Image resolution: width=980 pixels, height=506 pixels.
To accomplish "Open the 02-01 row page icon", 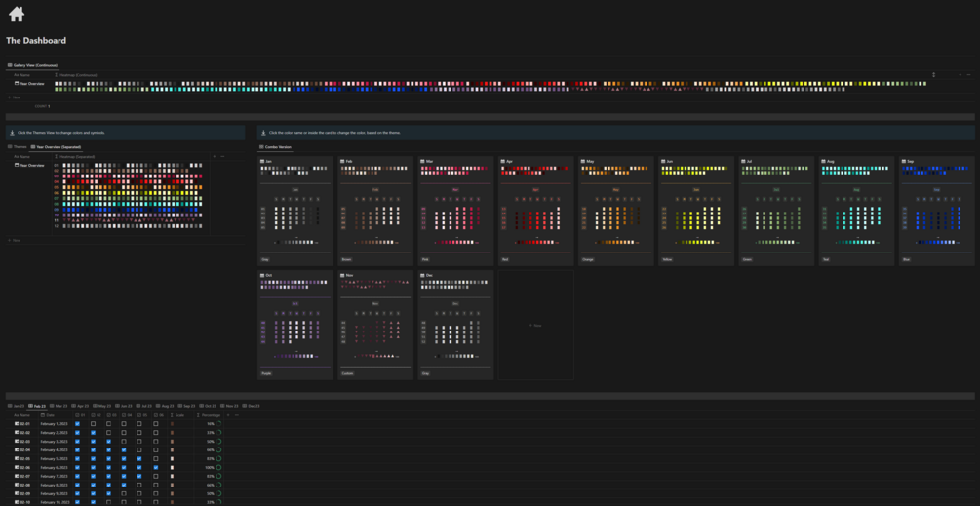I will [17, 423].
